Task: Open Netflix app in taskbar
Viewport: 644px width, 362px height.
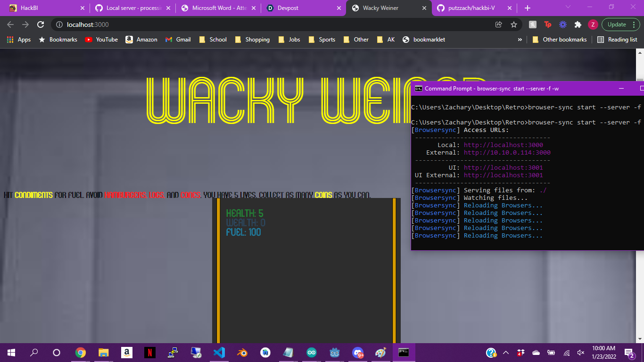Action: (149, 352)
